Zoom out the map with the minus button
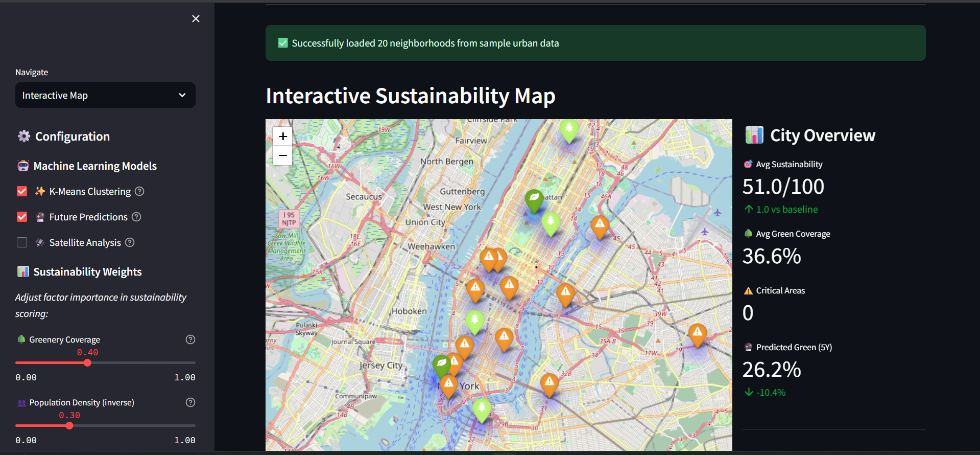 pos(283,155)
